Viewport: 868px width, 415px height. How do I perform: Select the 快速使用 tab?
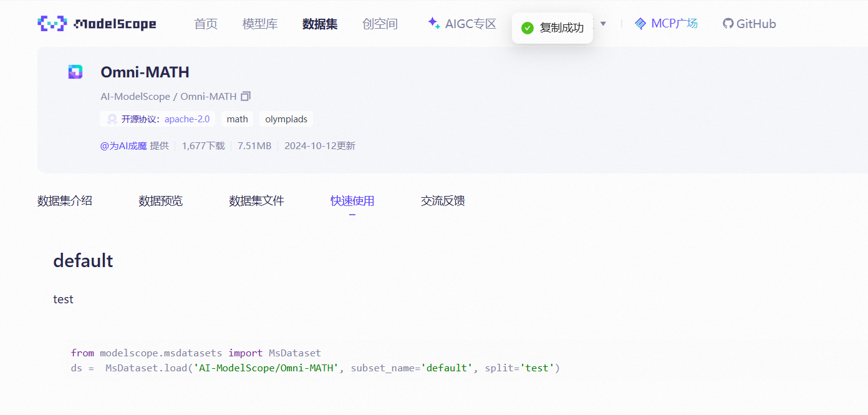[352, 201]
